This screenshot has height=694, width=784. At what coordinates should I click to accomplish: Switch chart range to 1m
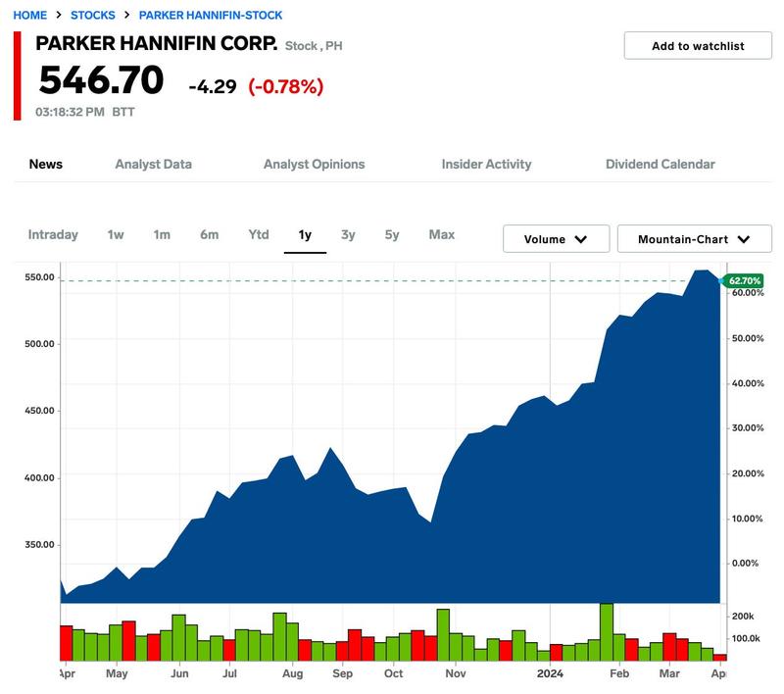pos(162,234)
